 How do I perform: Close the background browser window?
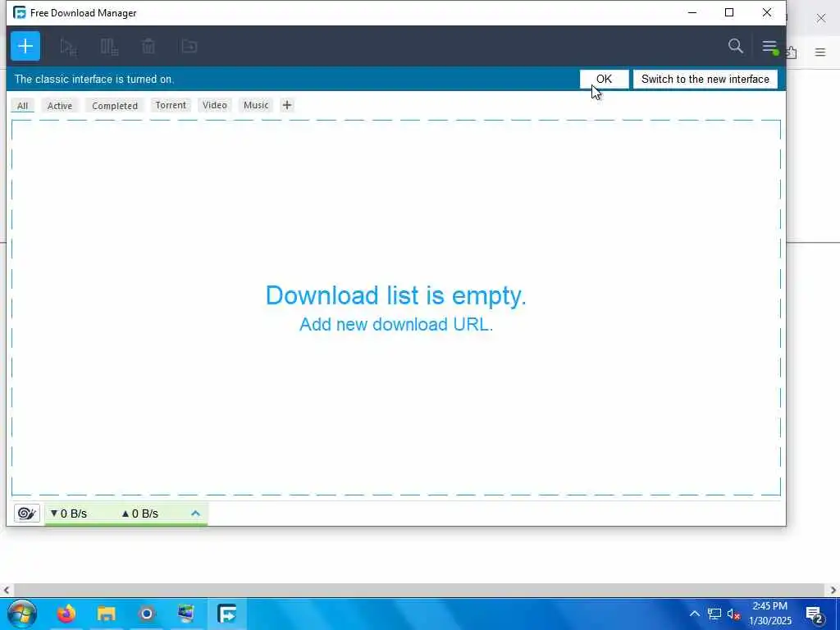(x=820, y=18)
